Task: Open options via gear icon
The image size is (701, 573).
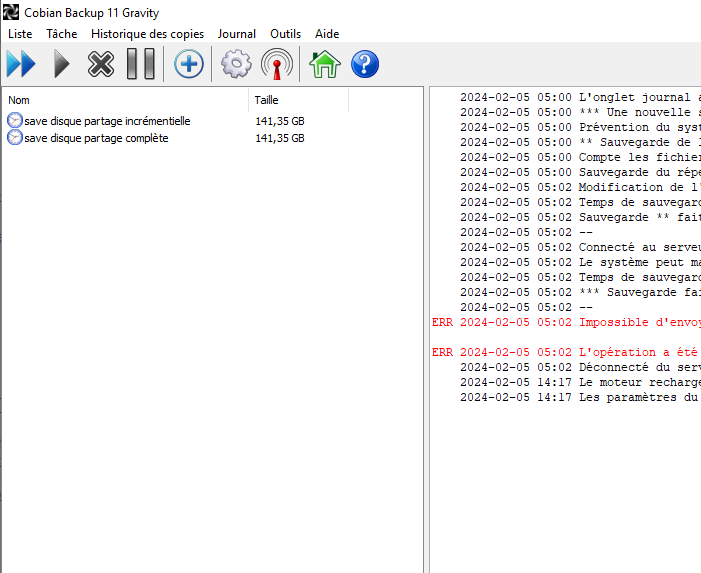Action: pyautogui.click(x=236, y=64)
